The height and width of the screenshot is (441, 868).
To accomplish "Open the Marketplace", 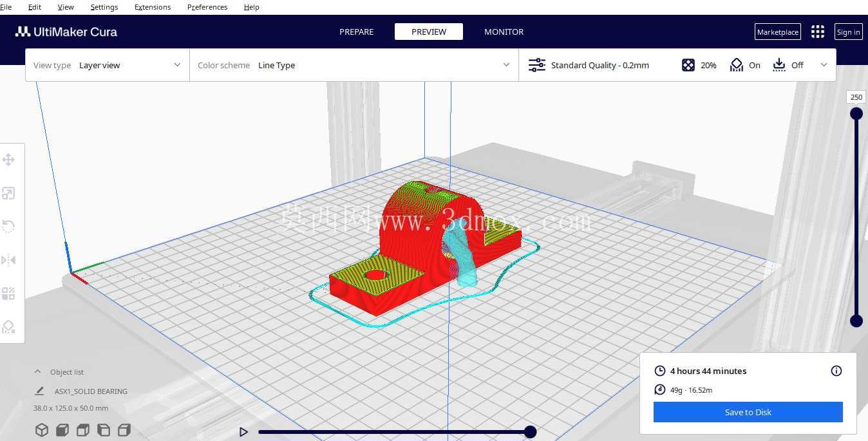I will (x=778, y=32).
